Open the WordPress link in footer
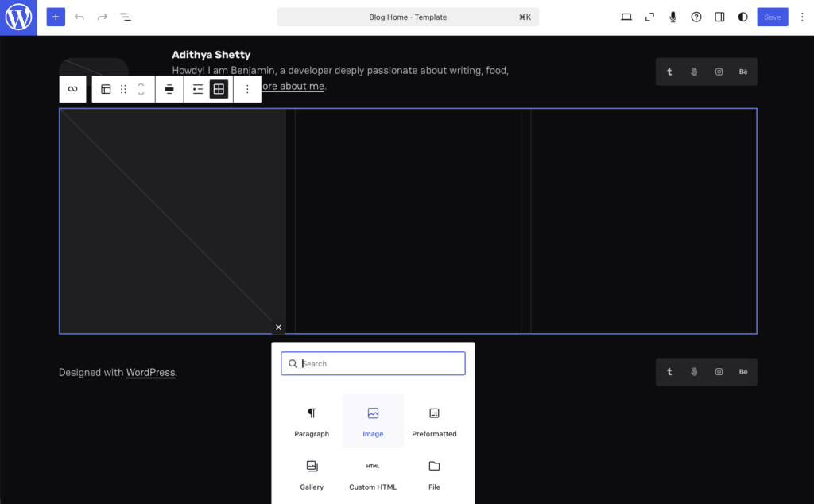814x504 pixels. (x=150, y=372)
